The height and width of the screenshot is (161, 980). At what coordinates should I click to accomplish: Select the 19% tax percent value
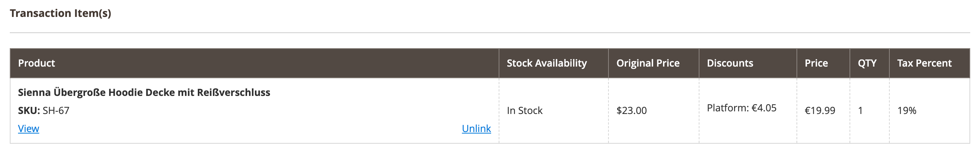(x=907, y=111)
